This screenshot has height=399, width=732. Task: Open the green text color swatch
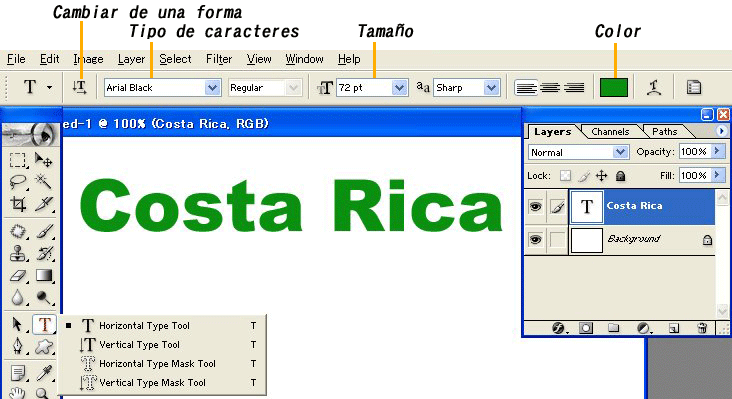(x=613, y=87)
